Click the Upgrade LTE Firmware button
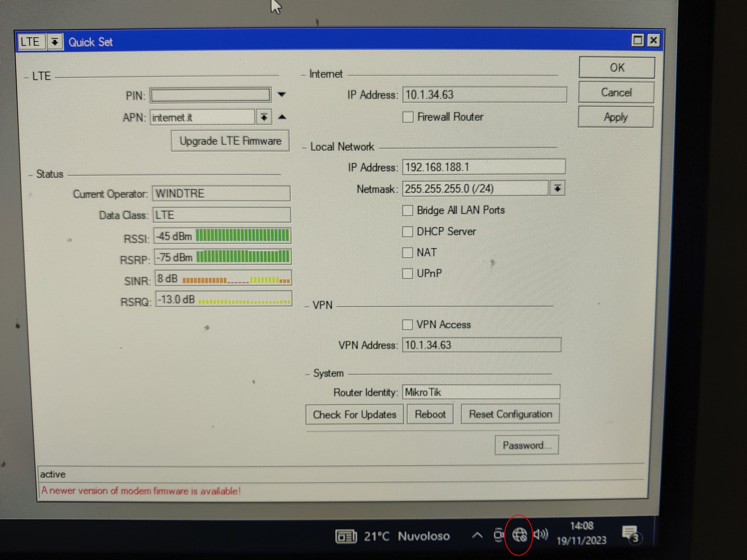The image size is (747, 560). (x=230, y=141)
